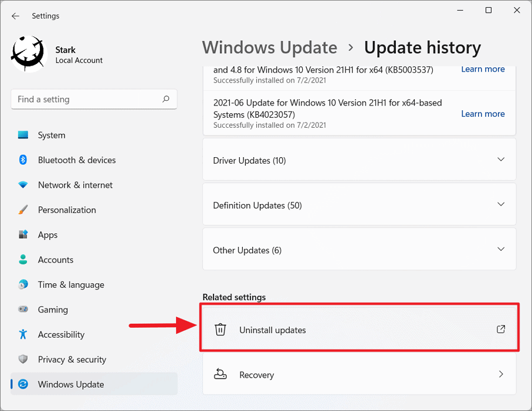Open Time & language settings
Viewport: 532px width, 411px height.
[94, 284]
